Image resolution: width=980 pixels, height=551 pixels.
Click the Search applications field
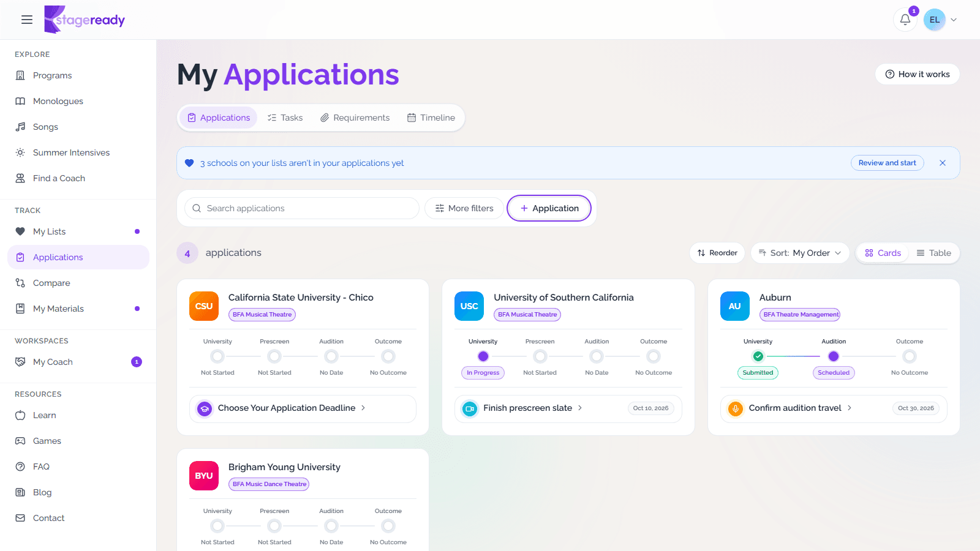(x=302, y=208)
